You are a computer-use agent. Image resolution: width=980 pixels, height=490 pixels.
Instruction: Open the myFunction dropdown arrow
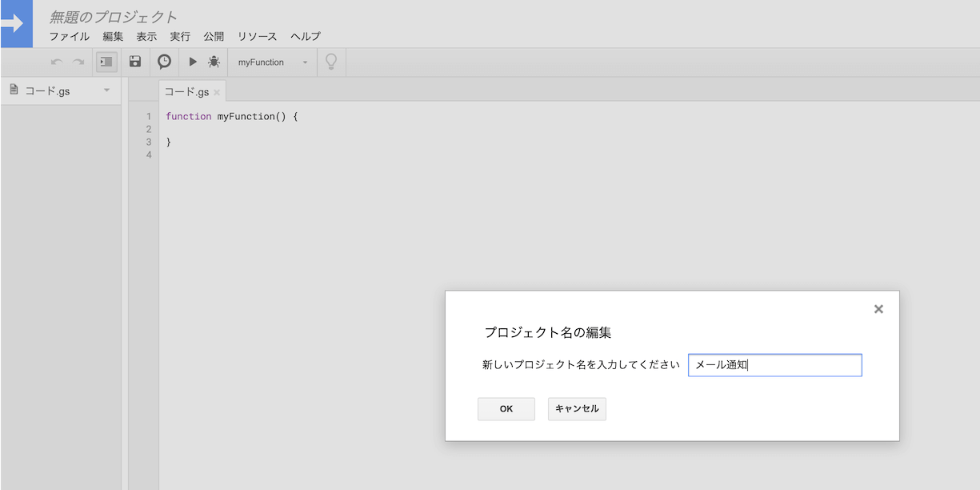point(305,62)
